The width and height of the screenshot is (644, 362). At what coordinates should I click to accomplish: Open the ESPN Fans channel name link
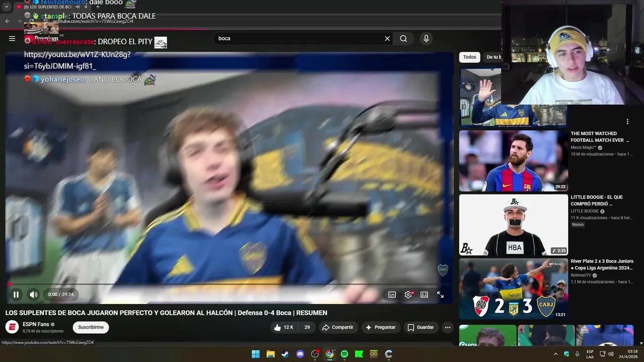pyautogui.click(x=36, y=324)
